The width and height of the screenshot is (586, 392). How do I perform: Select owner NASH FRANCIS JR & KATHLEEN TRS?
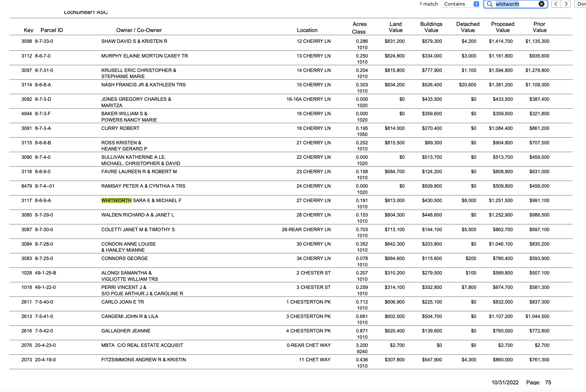click(x=143, y=85)
